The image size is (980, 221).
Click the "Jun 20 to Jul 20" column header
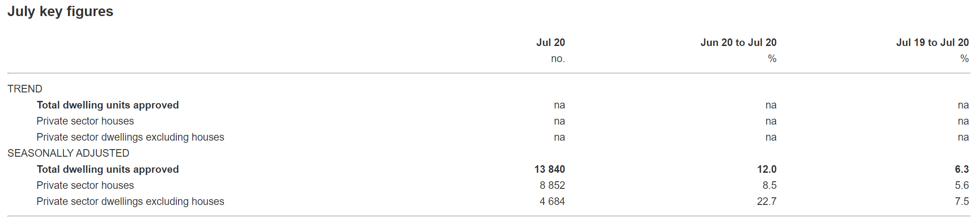coord(738,42)
